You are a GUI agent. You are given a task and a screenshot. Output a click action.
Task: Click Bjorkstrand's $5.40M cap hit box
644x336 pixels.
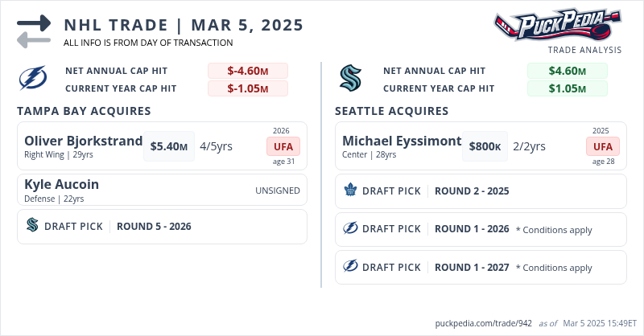[x=169, y=146]
